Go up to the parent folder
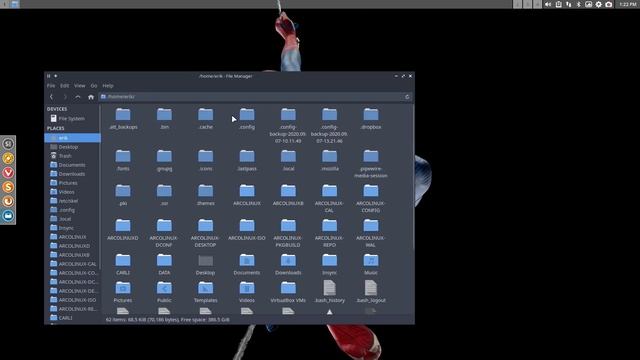This screenshot has width=640, height=360. point(78,97)
